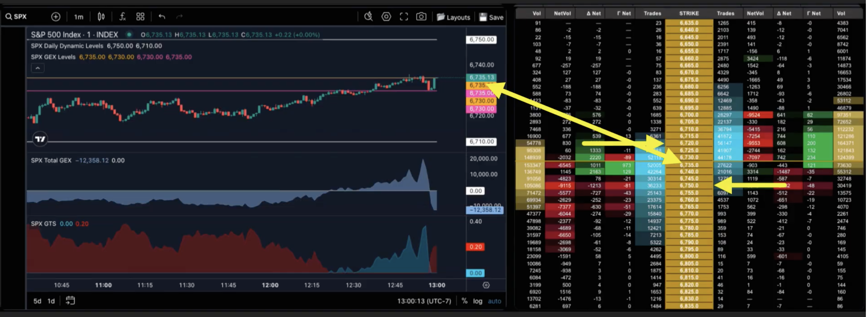Click the S&P 500 Index title
868x317 pixels.
[74, 35]
